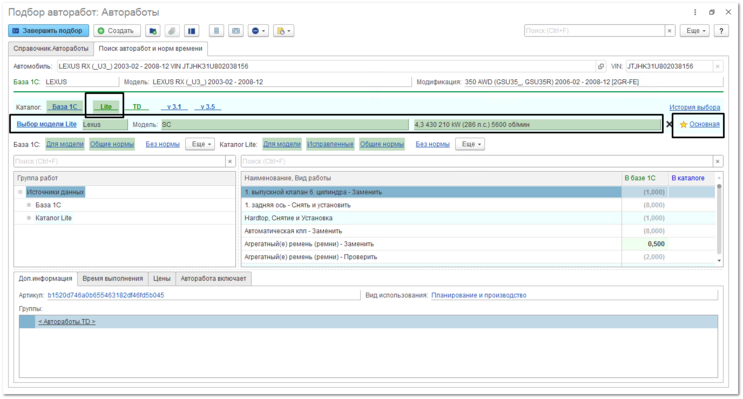Select row 'Hardtop, Снятие и Установка'
This screenshot has width=743, height=399.
click(431, 218)
